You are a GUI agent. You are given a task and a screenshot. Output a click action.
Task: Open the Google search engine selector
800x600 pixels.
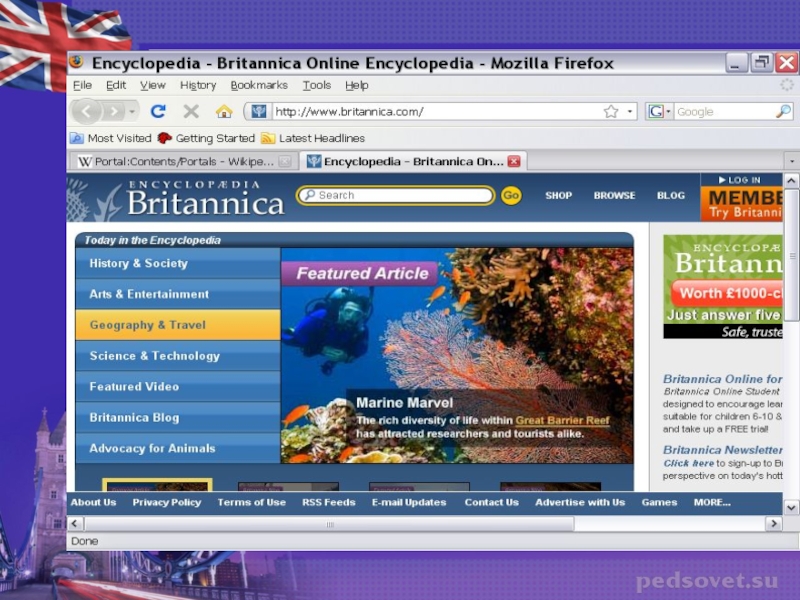point(658,111)
